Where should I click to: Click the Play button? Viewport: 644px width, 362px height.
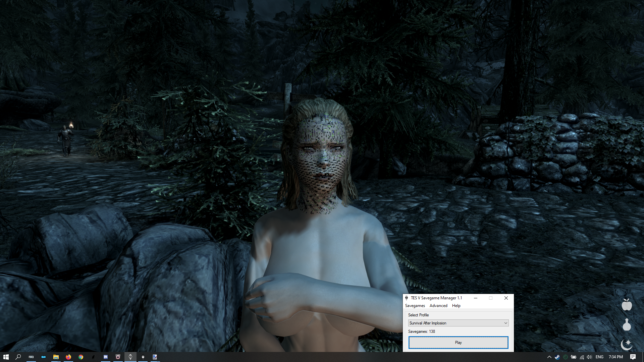459,343
